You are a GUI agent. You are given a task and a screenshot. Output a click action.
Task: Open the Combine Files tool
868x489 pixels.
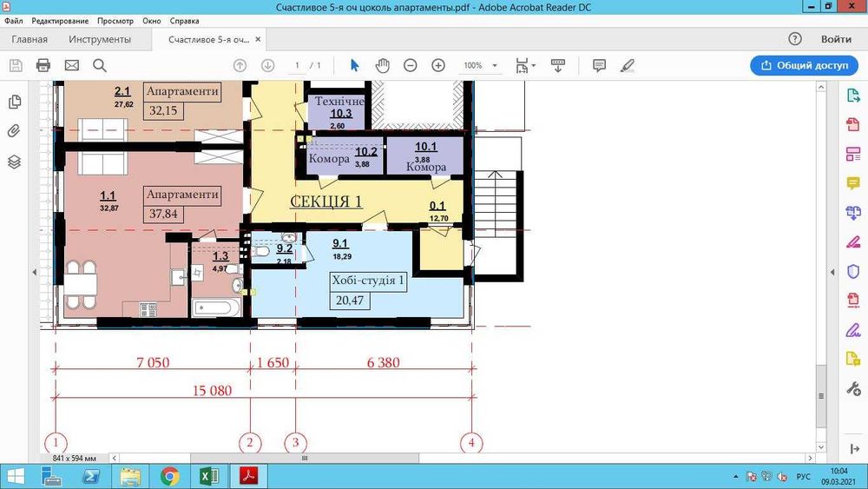coord(853,213)
